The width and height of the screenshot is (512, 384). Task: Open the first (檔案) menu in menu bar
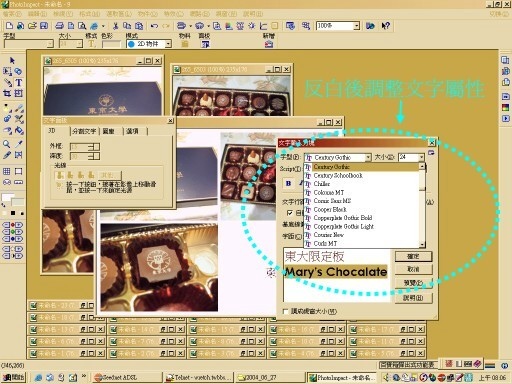coord(12,14)
